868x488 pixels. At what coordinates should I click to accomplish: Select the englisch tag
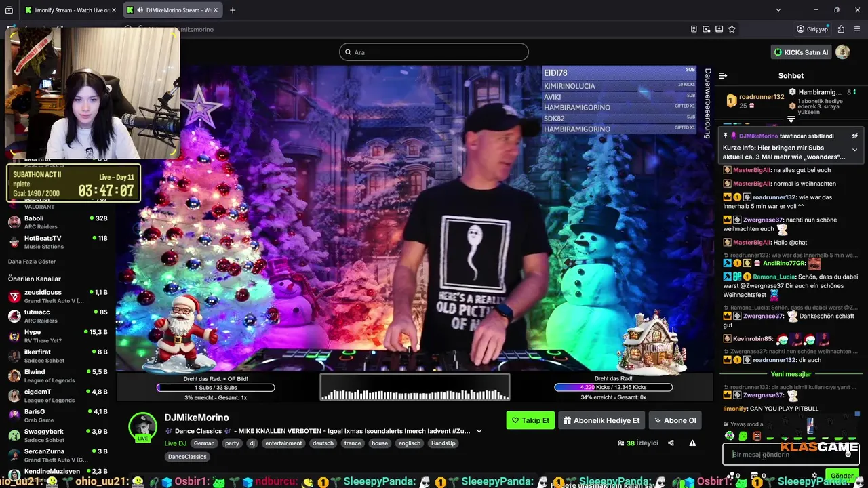[x=410, y=443]
